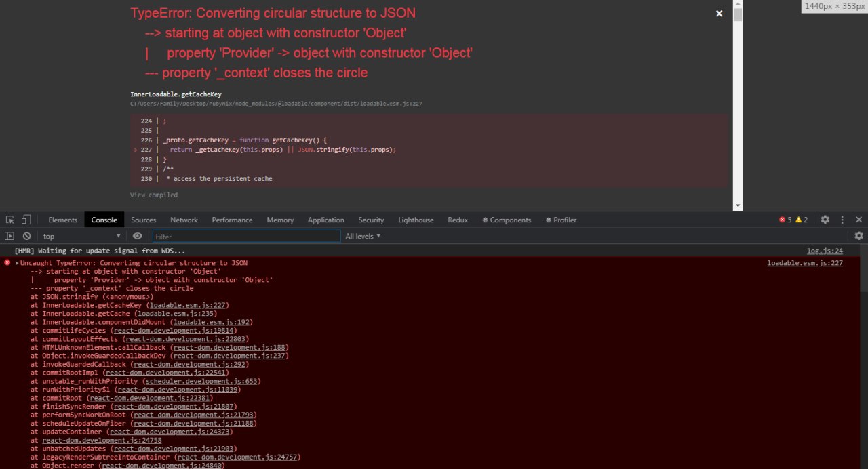Open react-dom.development.js:237 link
This screenshot has width=868, height=469.
(x=229, y=356)
